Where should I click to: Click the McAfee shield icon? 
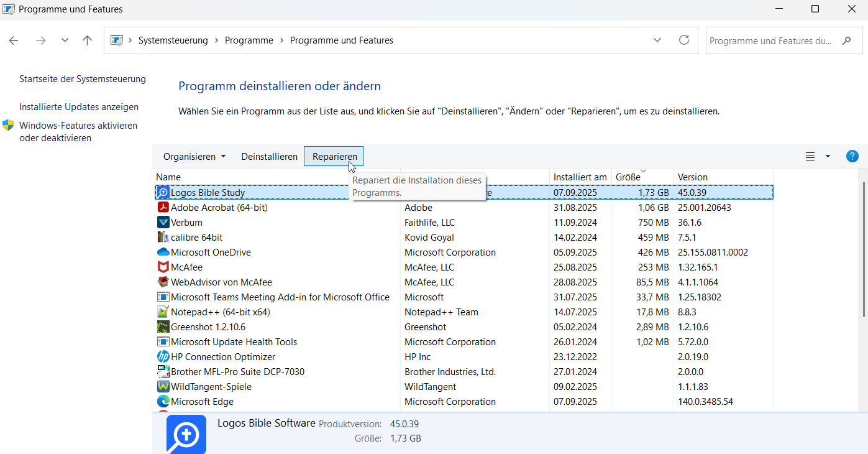click(163, 267)
